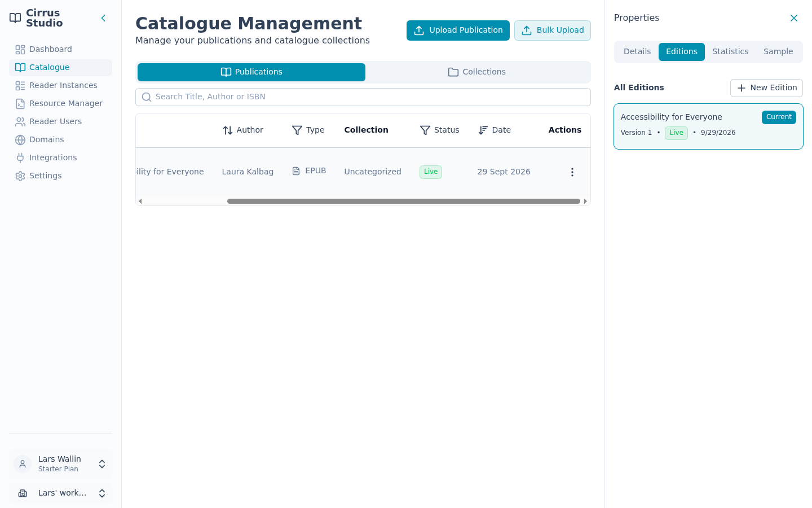
Task: Expand the Lars Wallin account switcher
Action: click(60, 464)
